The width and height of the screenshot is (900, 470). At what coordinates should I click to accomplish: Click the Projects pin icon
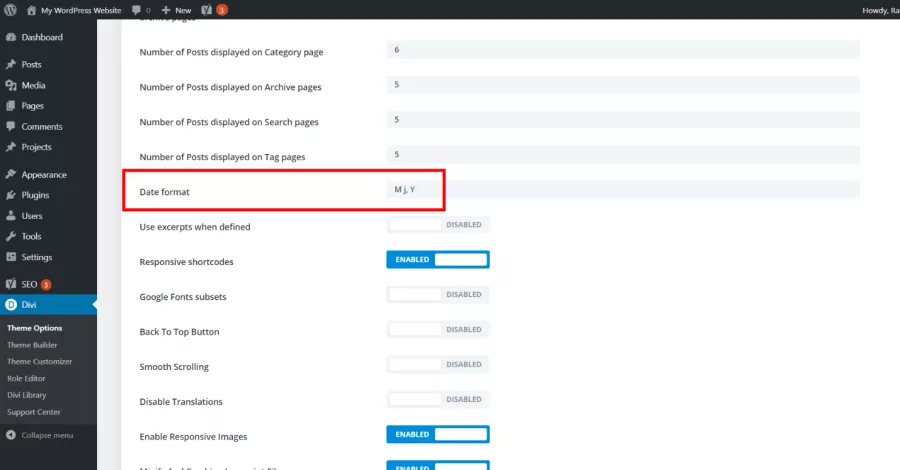coord(11,147)
